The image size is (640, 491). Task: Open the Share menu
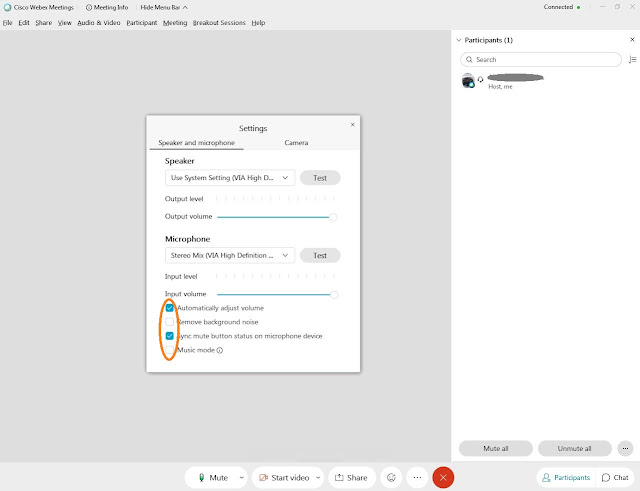tap(43, 23)
